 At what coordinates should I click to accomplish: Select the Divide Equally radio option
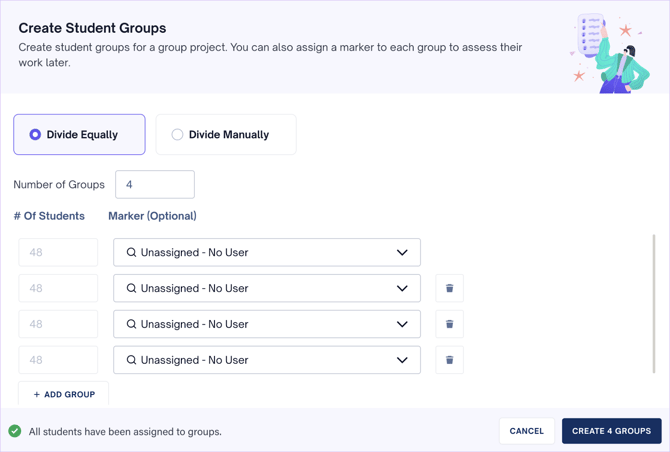point(36,135)
